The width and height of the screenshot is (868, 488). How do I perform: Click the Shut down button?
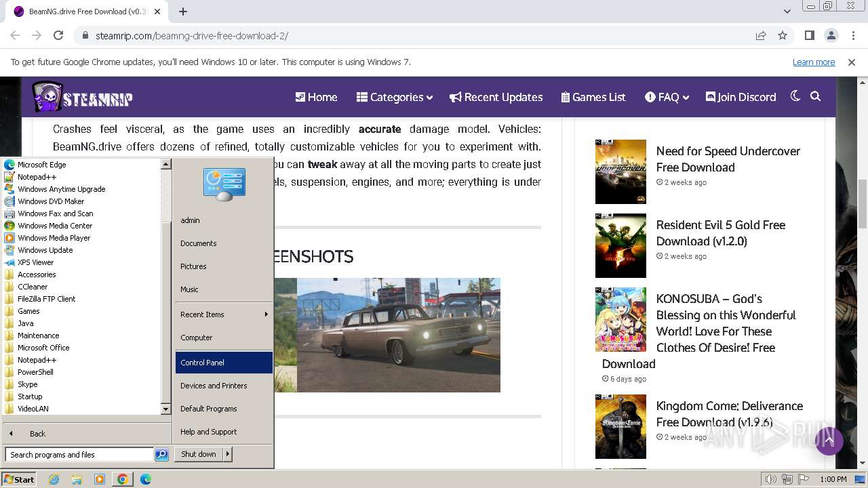(199, 454)
